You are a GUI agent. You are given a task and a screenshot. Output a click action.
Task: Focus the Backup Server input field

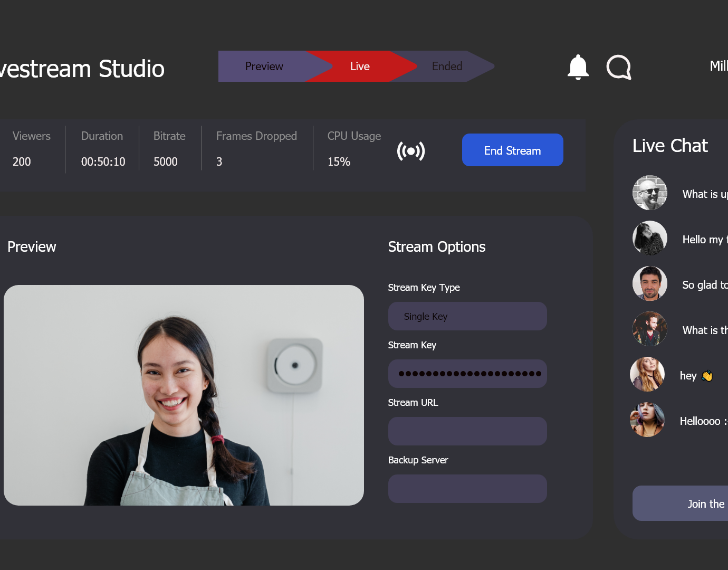(x=467, y=489)
